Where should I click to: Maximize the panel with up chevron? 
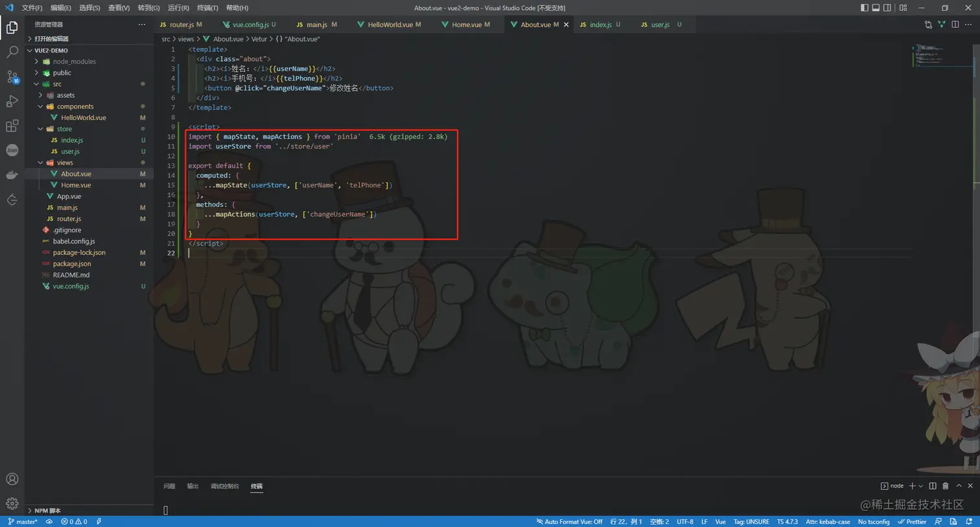[x=959, y=486]
